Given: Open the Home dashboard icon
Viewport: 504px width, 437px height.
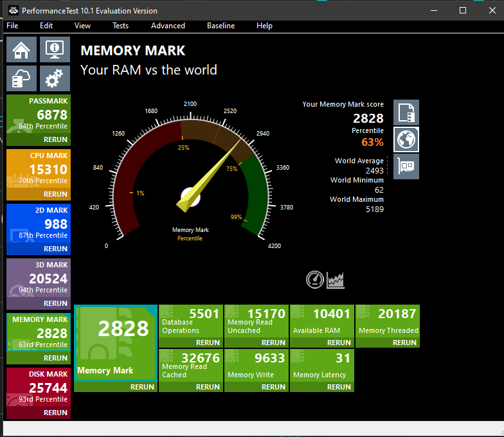Looking at the screenshot, I should 22,49.
